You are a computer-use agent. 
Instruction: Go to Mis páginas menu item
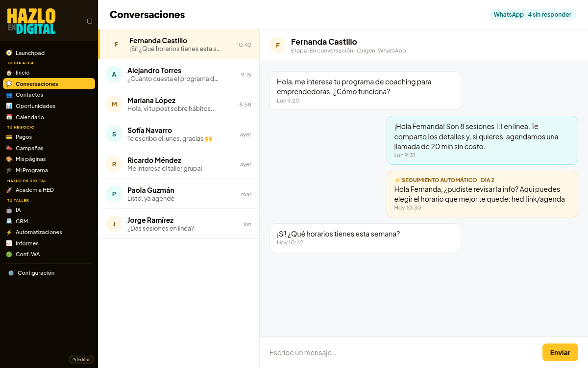coord(49,159)
